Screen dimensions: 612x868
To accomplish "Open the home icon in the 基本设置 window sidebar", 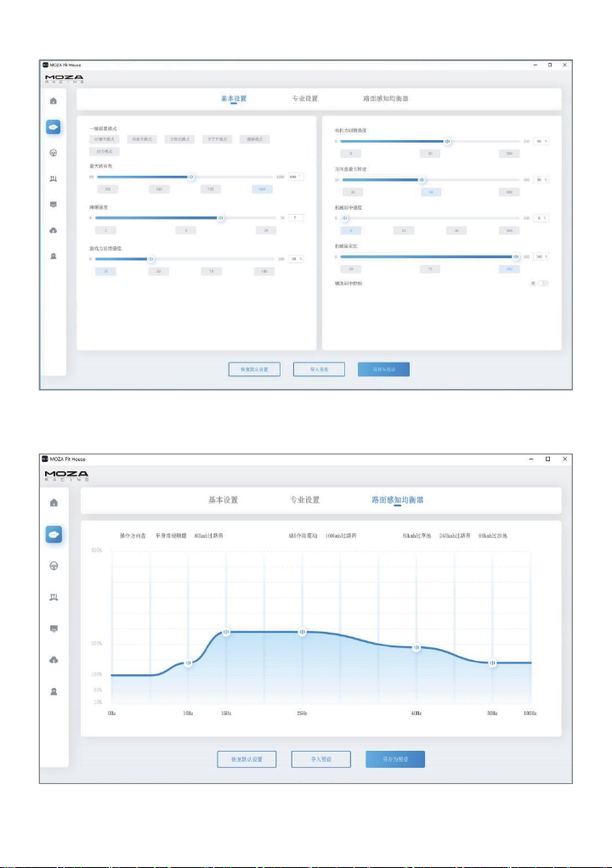I will pyautogui.click(x=54, y=101).
